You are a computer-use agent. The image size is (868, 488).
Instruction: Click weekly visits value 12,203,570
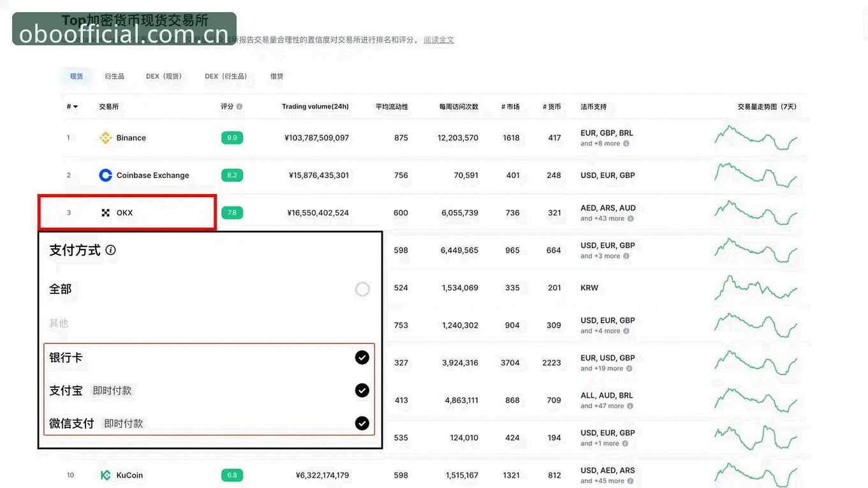[458, 138]
